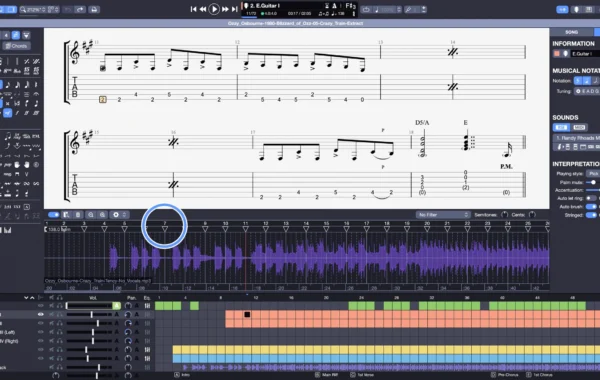This screenshot has height=380, width=600.
Task: Edit the E.Guitar I track name field
Action: (585, 54)
